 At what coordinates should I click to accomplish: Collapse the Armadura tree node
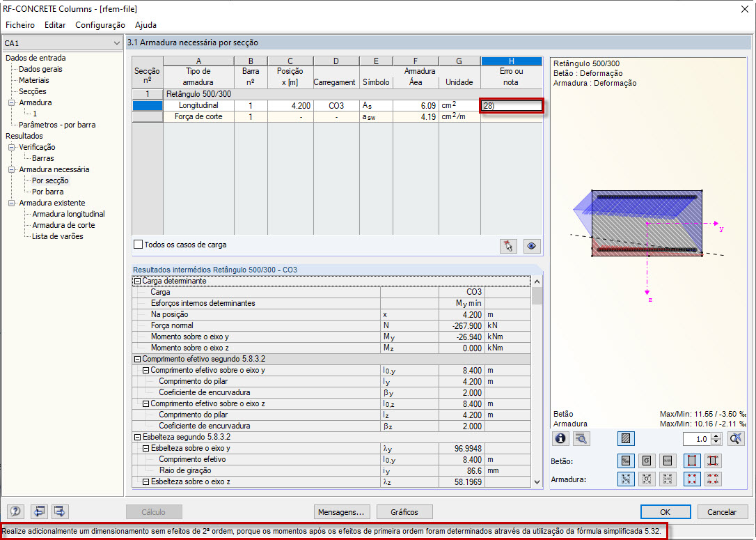pos(12,103)
